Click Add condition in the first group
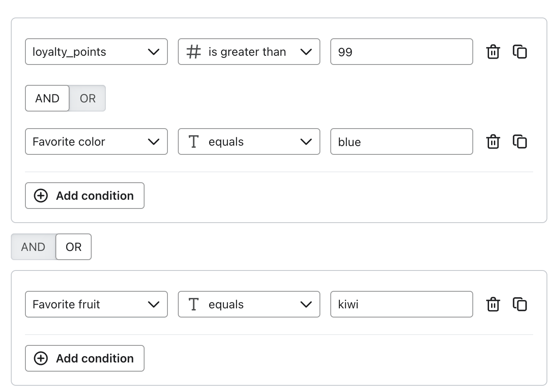554x392 pixels. pyautogui.click(x=85, y=196)
